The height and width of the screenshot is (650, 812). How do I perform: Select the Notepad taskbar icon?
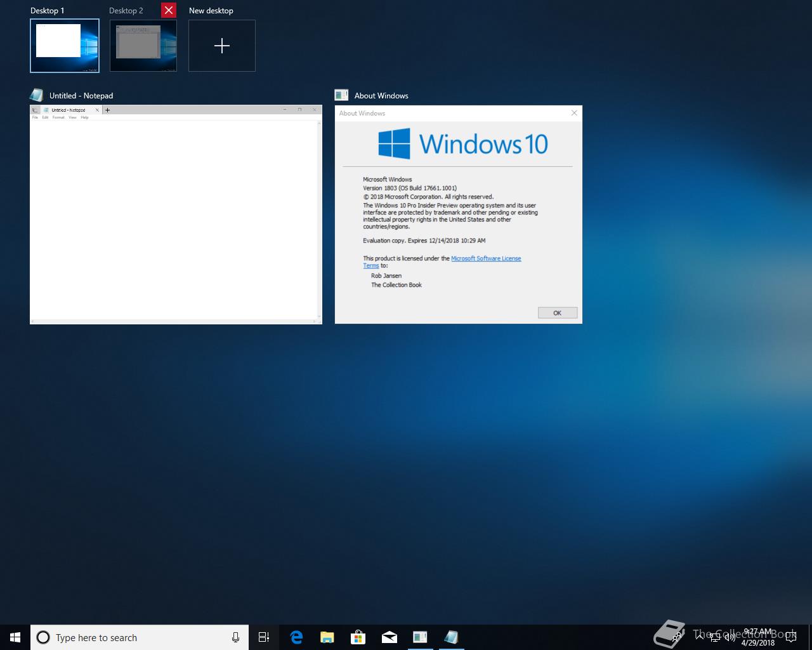tap(451, 637)
